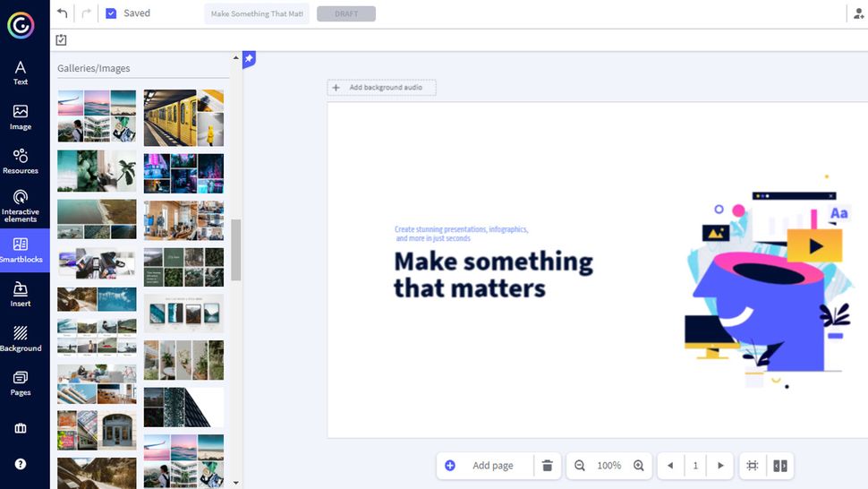Go to previous page arrow
The height and width of the screenshot is (489, 868).
(670, 465)
